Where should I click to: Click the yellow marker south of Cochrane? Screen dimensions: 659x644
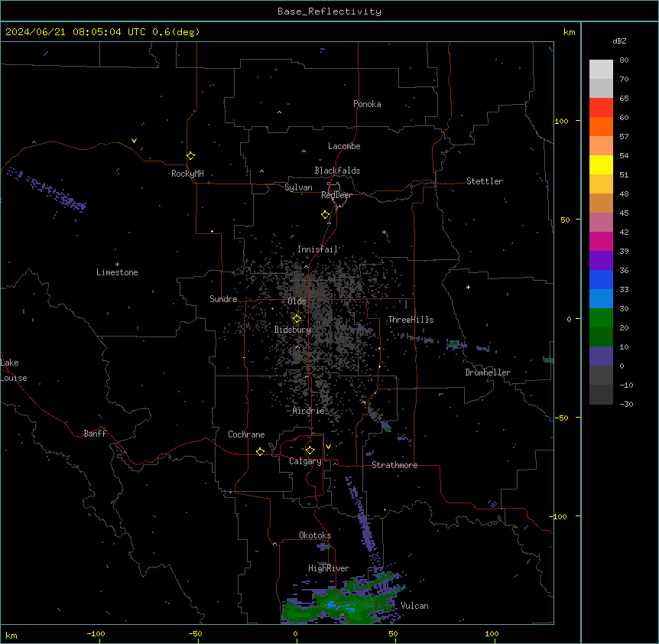click(260, 451)
